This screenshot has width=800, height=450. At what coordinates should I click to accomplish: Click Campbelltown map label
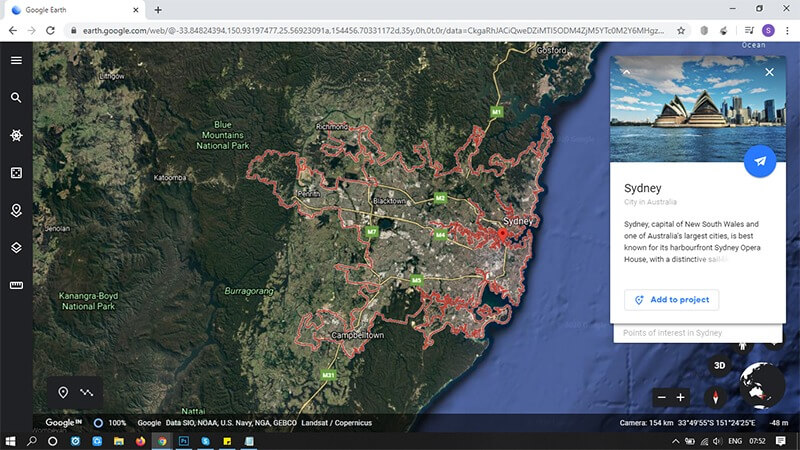coord(358,335)
